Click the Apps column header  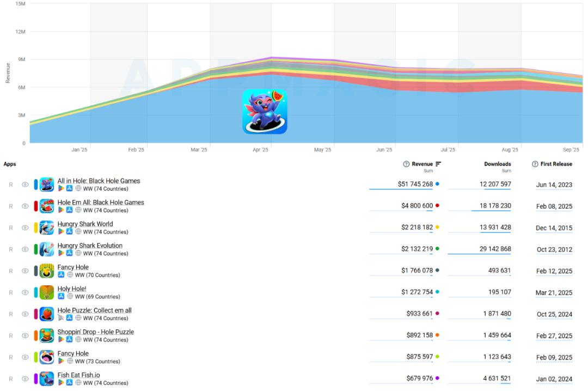click(10, 164)
